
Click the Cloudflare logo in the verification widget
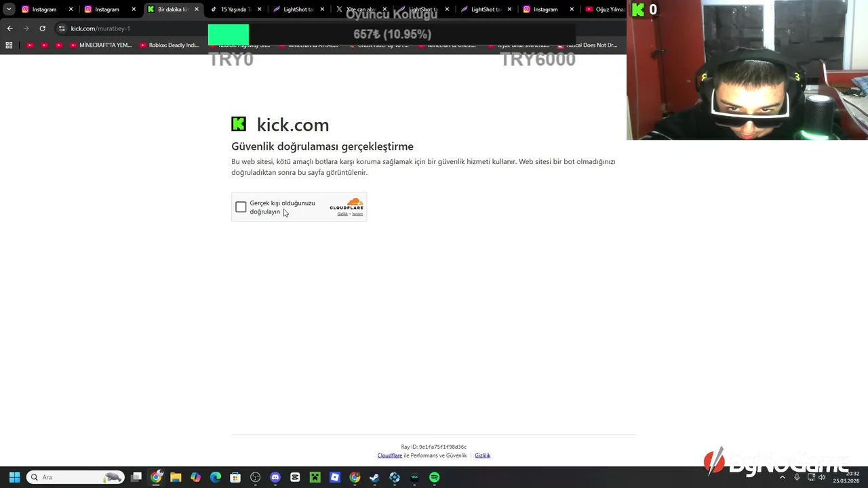[x=347, y=203]
